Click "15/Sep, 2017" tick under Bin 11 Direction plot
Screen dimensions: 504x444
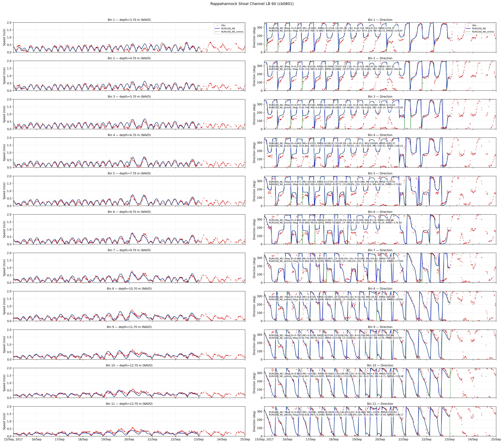(x=264, y=439)
